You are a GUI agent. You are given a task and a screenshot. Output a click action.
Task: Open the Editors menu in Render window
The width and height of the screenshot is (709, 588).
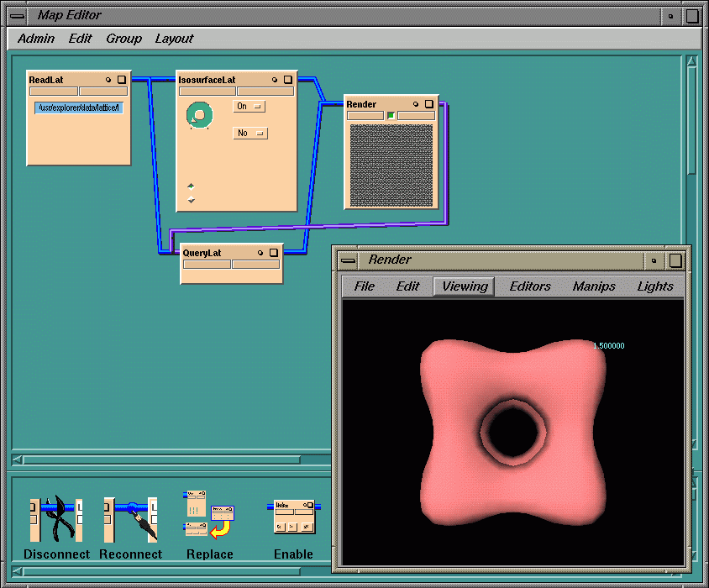point(530,286)
